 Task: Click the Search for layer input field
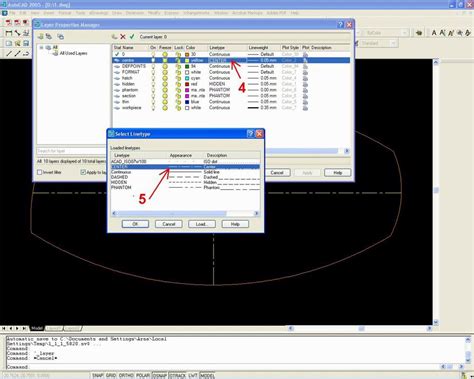point(72,151)
